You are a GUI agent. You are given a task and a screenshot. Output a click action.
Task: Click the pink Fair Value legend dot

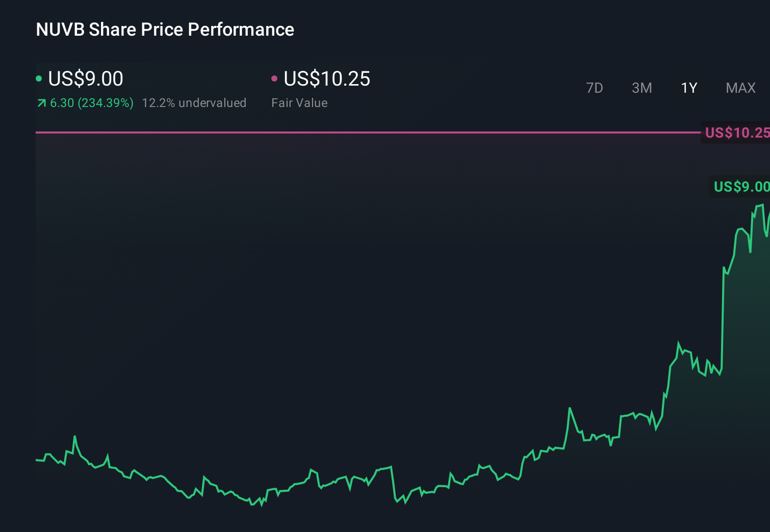[x=275, y=78]
